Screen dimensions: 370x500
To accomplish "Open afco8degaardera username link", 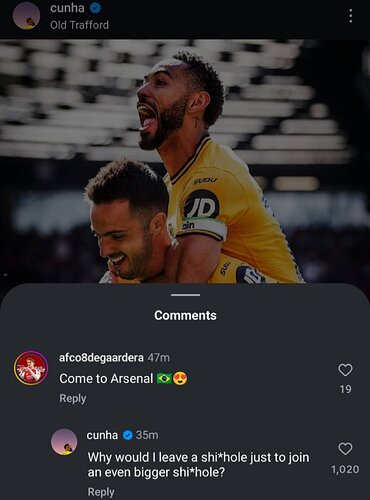I will (101, 358).
